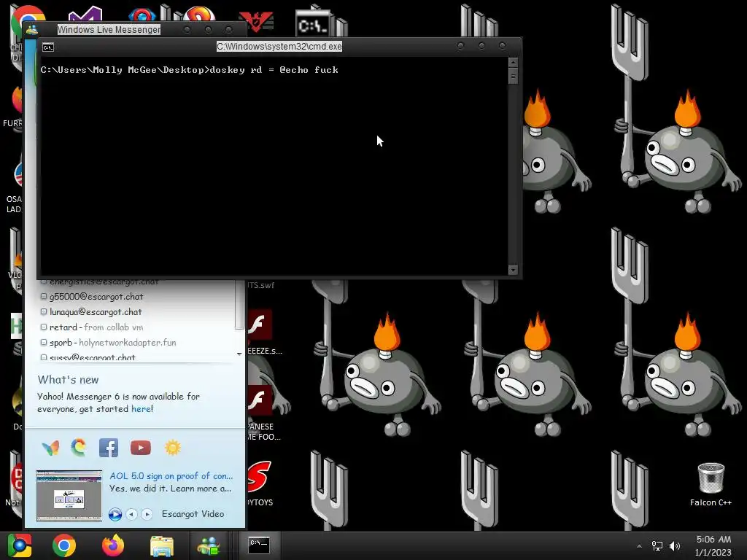Minimize the cmd.exe window
Viewport: 747px width, 560px height.
(460, 46)
